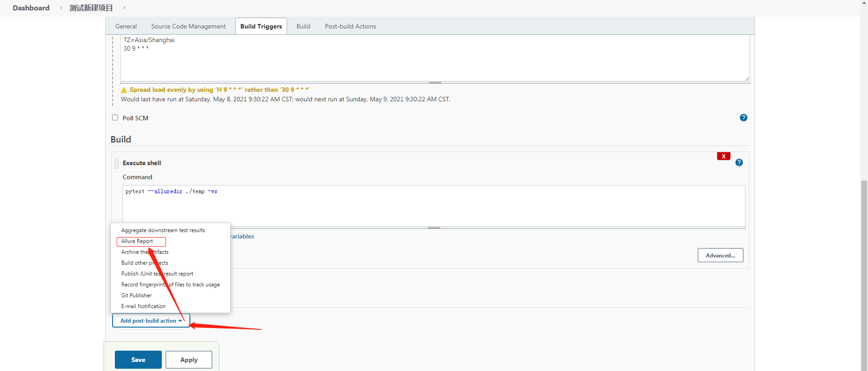Delete the Execute shell build step
Screen dimensions: 868x371
(724, 156)
